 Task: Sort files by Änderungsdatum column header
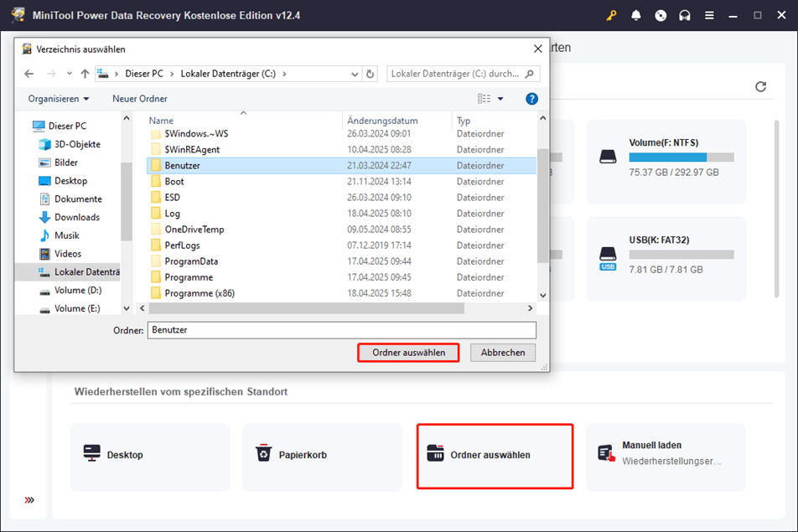click(x=382, y=121)
